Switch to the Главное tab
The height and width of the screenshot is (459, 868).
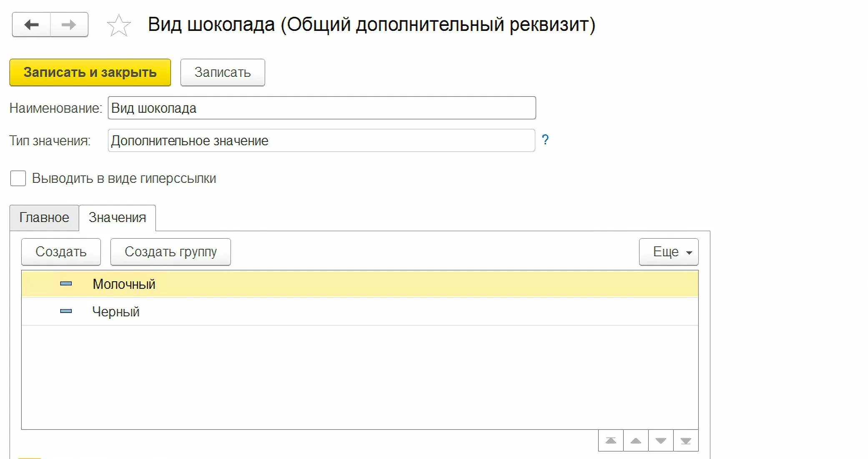click(44, 217)
